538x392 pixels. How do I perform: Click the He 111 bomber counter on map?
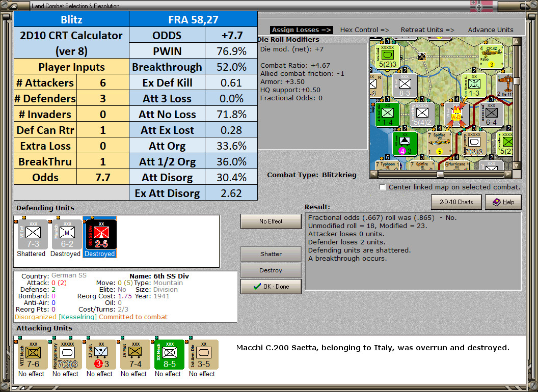click(x=504, y=86)
